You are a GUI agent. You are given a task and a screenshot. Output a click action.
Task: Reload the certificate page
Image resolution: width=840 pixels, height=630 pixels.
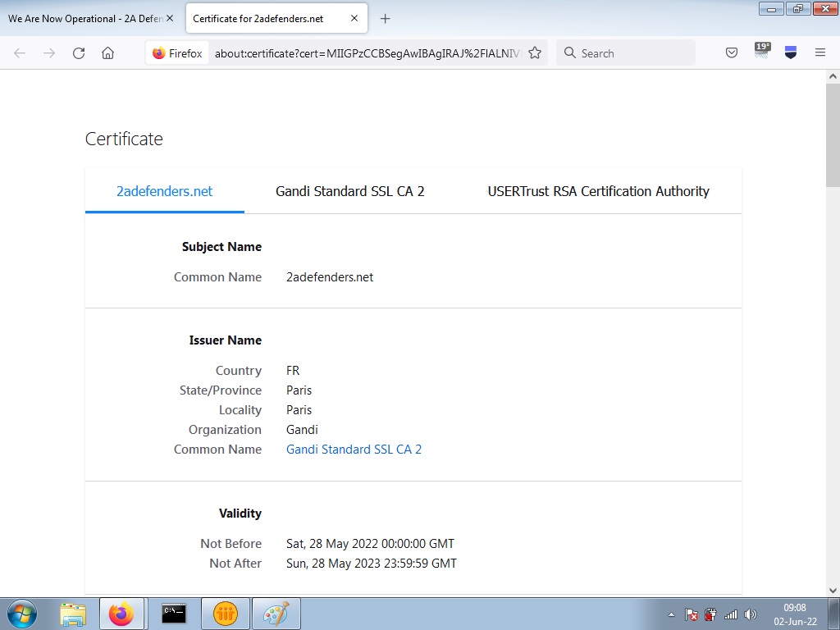click(79, 52)
